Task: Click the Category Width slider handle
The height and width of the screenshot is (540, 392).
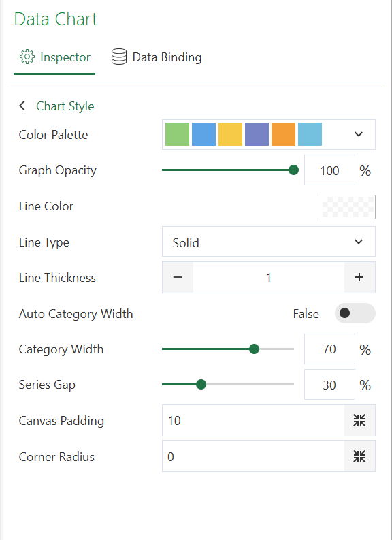Action: [254, 349]
